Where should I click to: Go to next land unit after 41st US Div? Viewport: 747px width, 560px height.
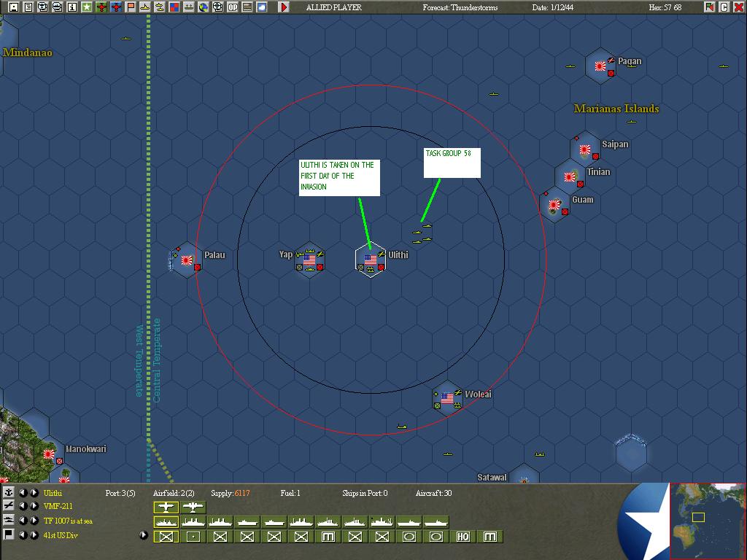34,534
